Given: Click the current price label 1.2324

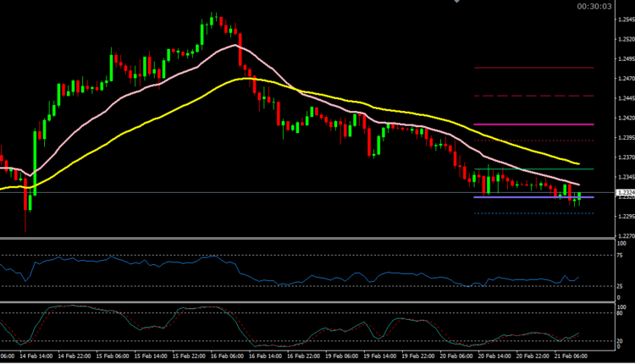Looking at the screenshot, I should pyautogui.click(x=624, y=194).
